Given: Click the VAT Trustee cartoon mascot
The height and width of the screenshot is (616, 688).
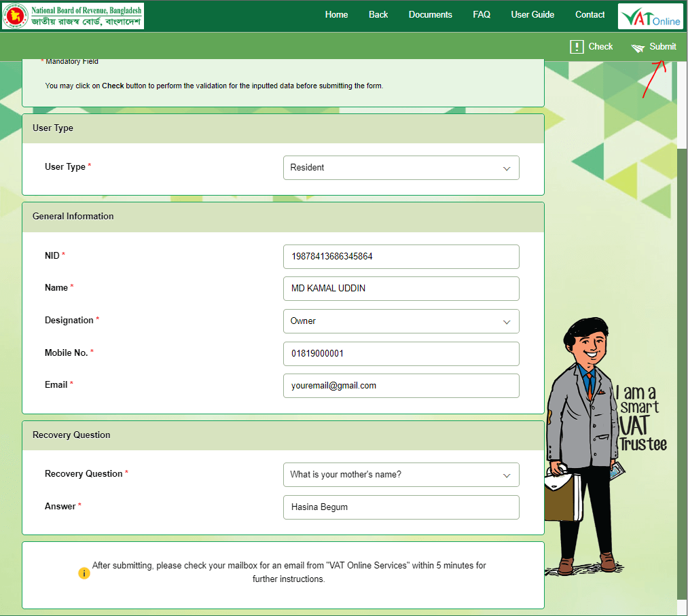Looking at the screenshot, I should click(585, 446).
